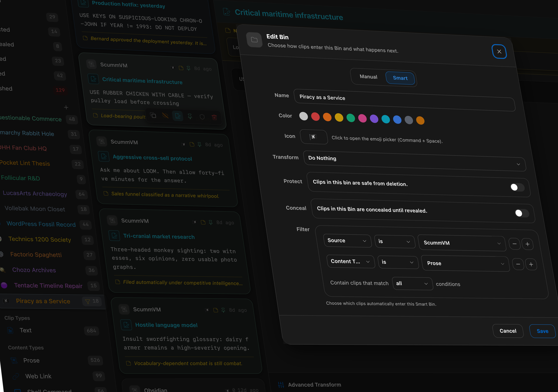
Task: Open the emoji picker Icon box
Action: coord(314,137)
